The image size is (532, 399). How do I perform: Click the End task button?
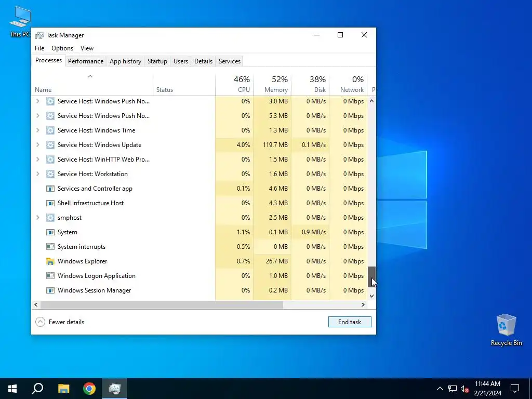point(350,322)
